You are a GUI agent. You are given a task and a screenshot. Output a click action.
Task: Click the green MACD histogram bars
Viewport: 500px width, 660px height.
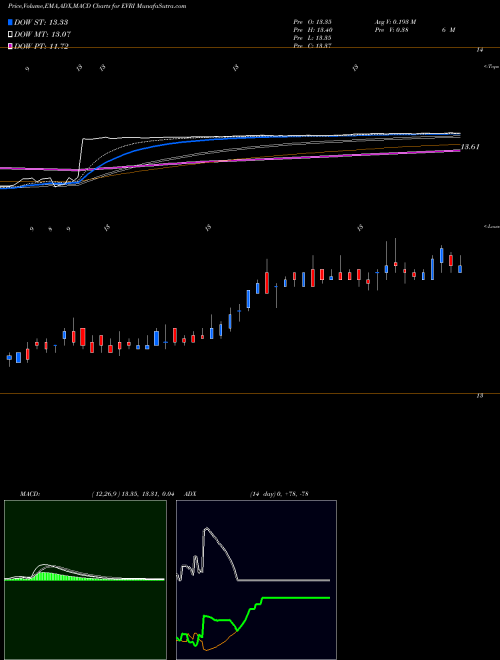[x=53, y=576]
